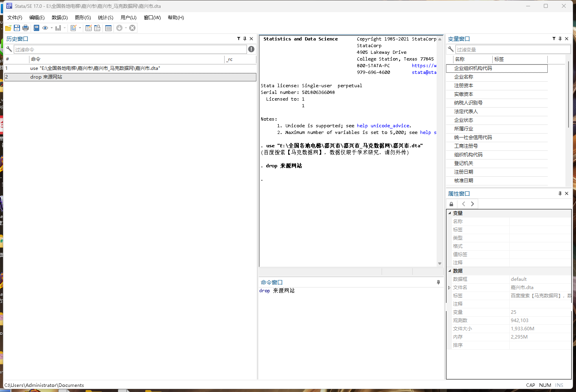Image resolution: width=576 pixels, height=392 pixels.
Task: Open the 图形(G) menu
Action: (x=82, y=17)
